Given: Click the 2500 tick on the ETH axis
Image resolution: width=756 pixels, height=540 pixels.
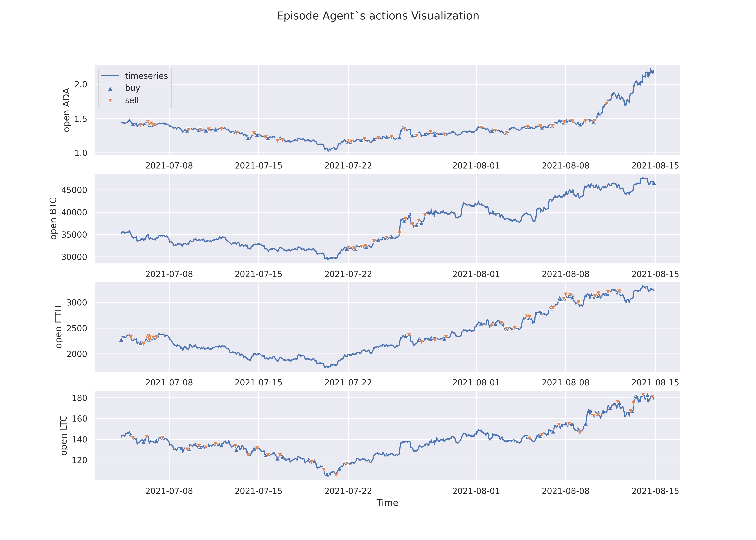Looking at the screenshot, I should coord(77,328).
